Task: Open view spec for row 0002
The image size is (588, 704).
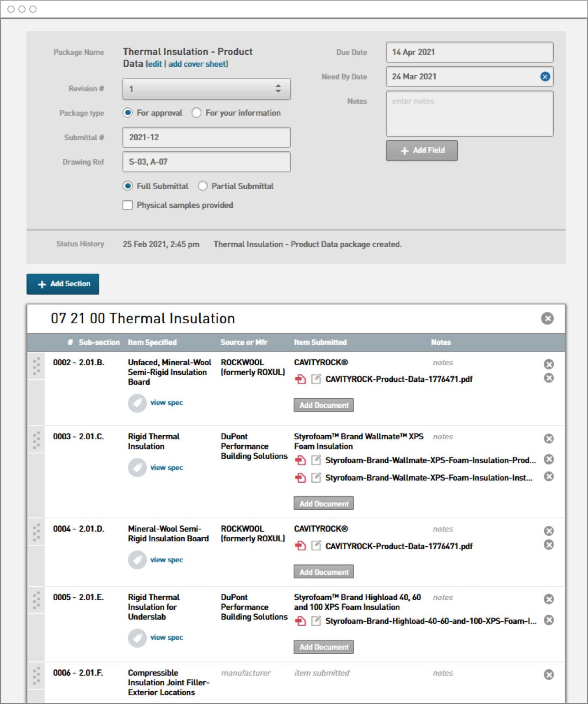Action: pos(166,403)
